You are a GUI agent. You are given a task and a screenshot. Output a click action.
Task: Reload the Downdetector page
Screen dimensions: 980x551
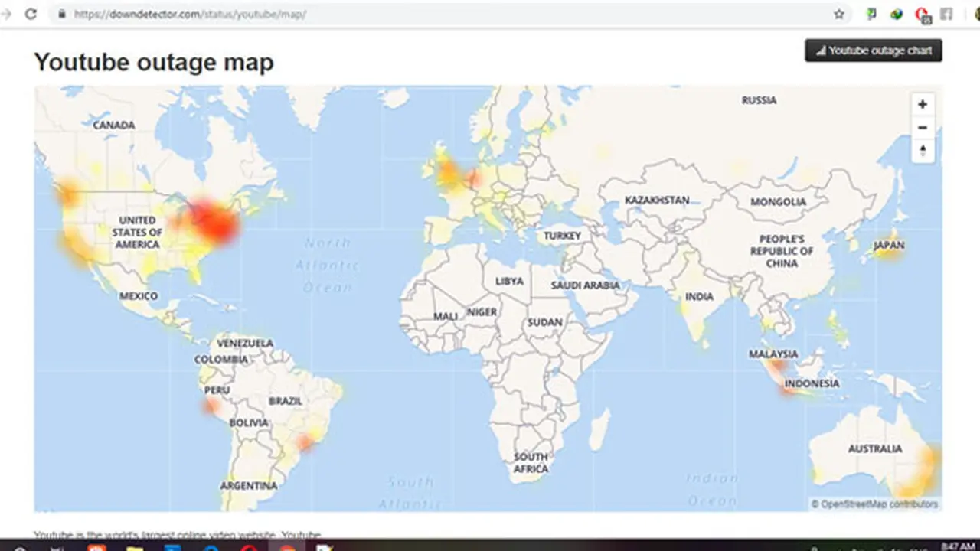(31, 14)
